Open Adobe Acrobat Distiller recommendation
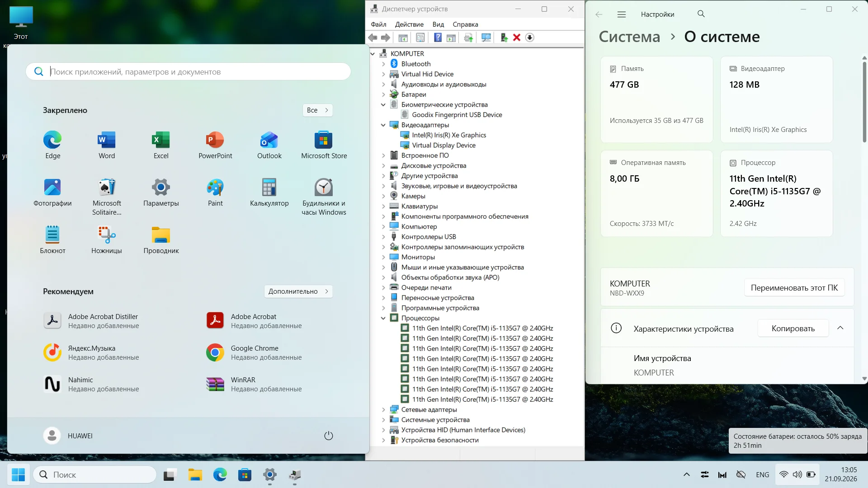Viewport: 868px width, 488px height. (x=91, y=321)
